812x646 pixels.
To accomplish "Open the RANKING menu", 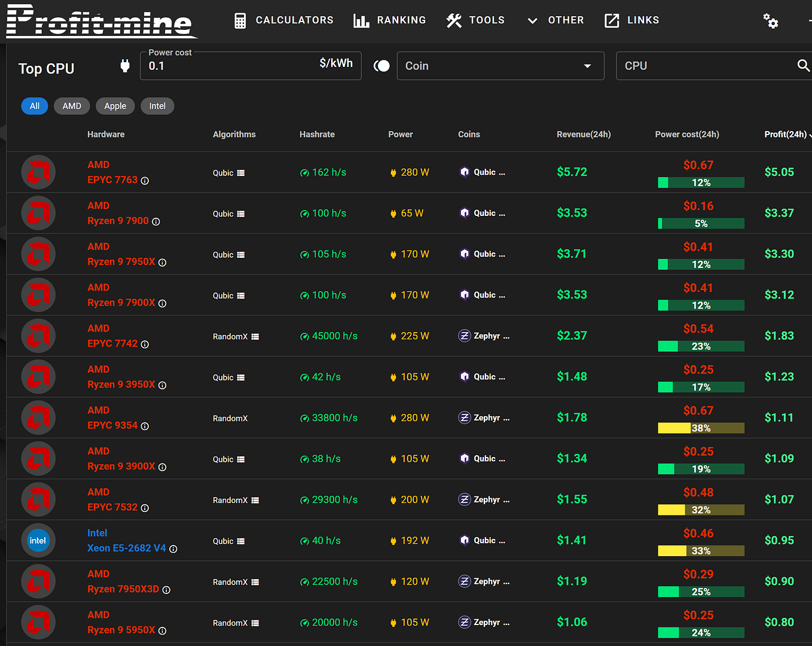I will [x=389, y=20].
